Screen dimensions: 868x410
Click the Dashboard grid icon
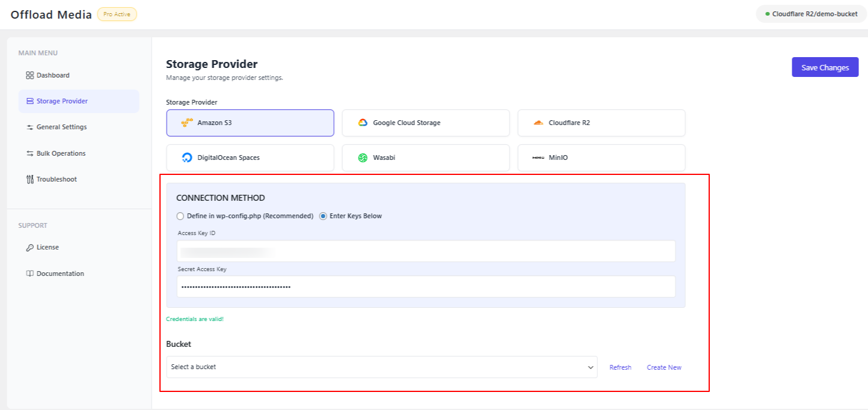click(x=30, y=76)
